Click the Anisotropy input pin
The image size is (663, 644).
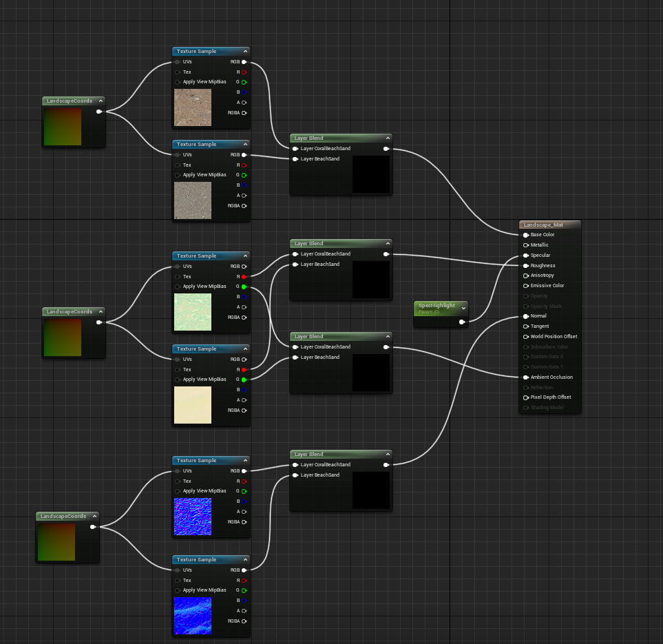click(526, 276)
